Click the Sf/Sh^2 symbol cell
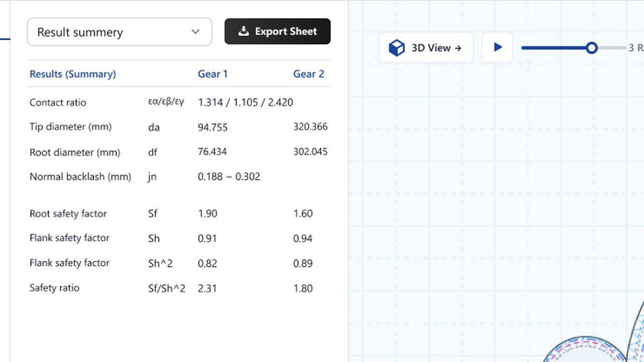Viewport: 644px width, 362px height. 167,289
